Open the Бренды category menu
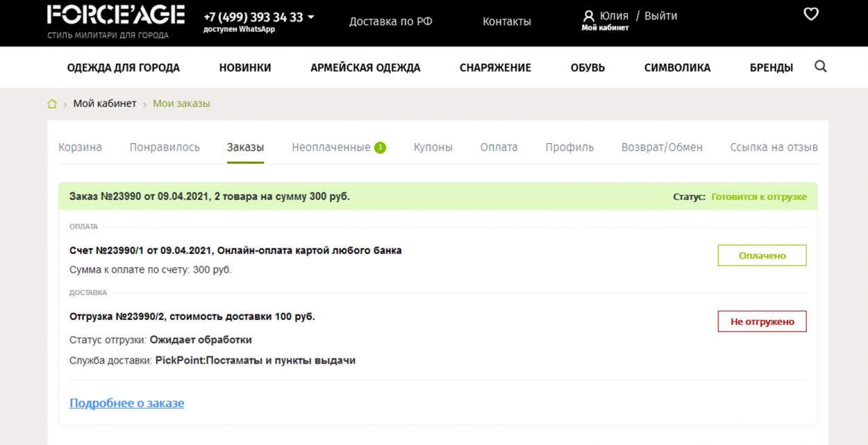The image size is (868, 445). click(x=771, y=67)
